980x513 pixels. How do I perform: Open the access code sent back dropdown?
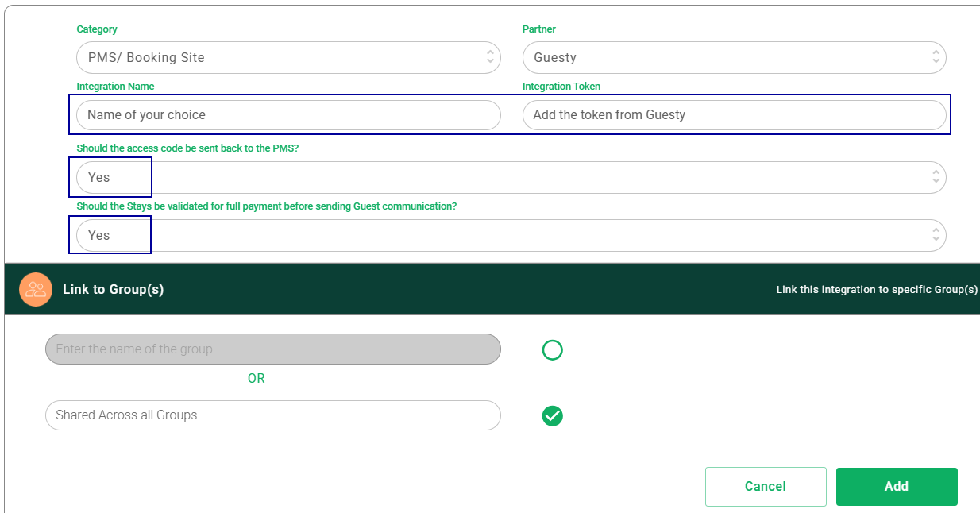point(511,177)
